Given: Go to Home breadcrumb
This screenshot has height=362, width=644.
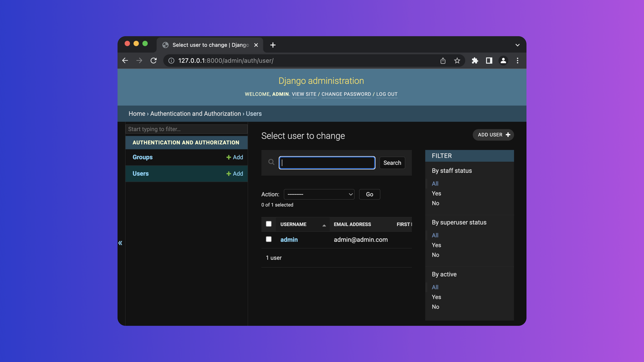Looking at the screenshot, I should point(137,114).
